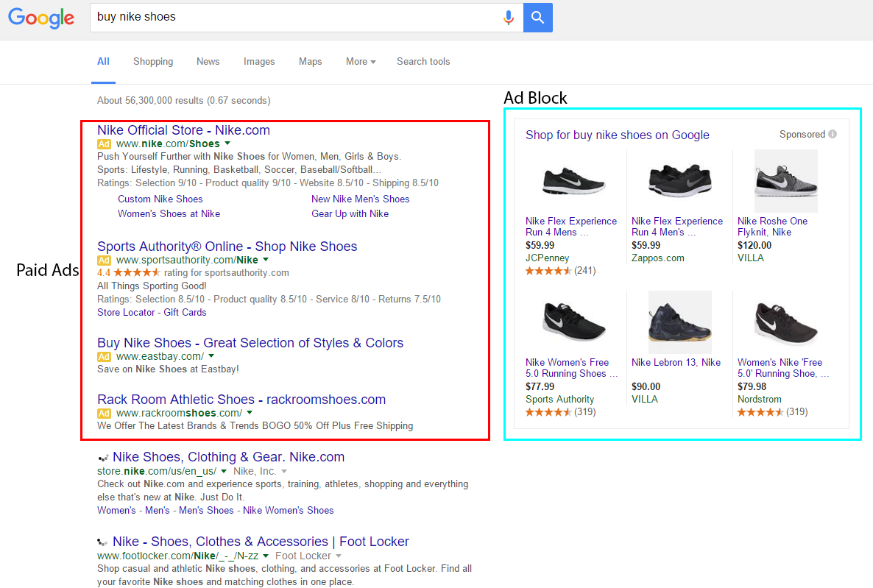Click the About 56,300,000 results text
This screenshot has height=588, width=873.
184,101
